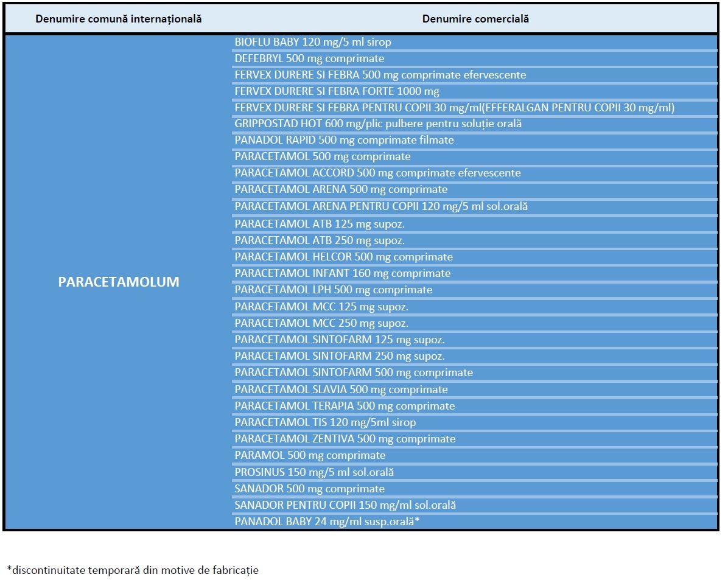728x580 pixels.
Task: Select PARACETAMOL SLAVIA 500 mg comprimate
Action: click(x=475, y=389)
